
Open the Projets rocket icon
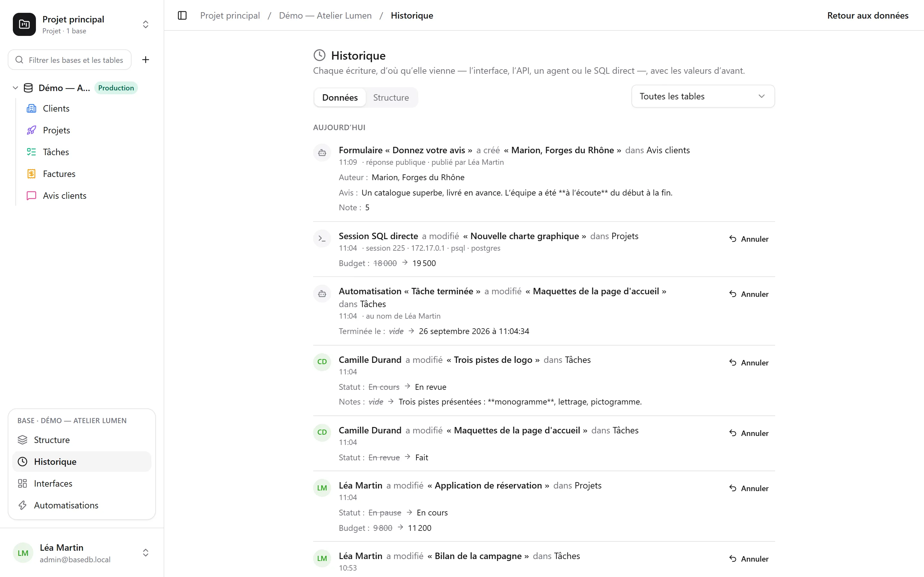tap(31, 130)
